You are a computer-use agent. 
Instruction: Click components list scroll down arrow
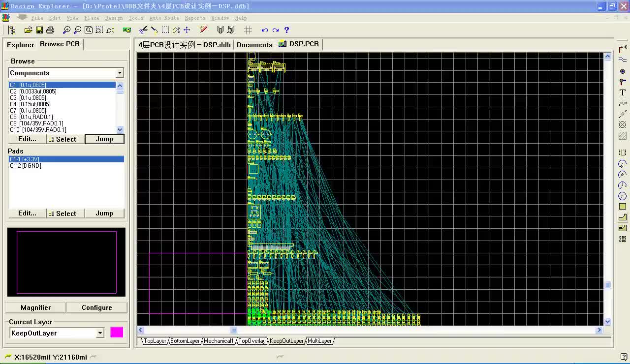click(x=120, y=129)
